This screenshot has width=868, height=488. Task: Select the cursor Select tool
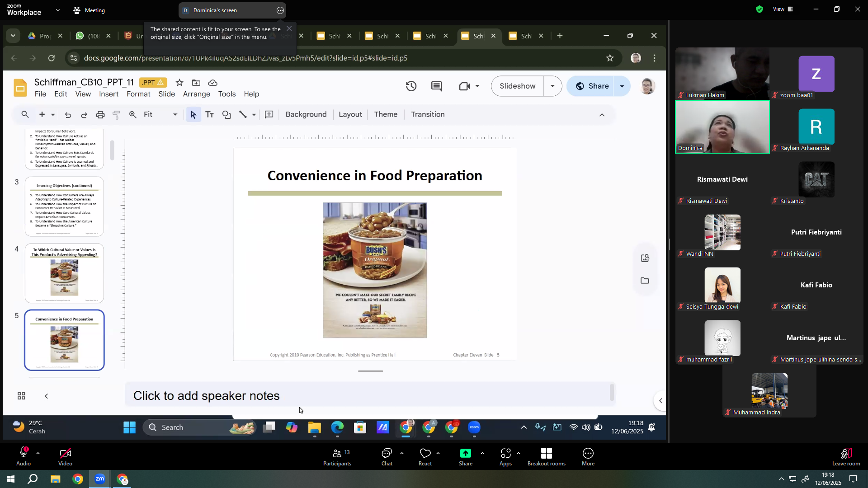(193, 115)
